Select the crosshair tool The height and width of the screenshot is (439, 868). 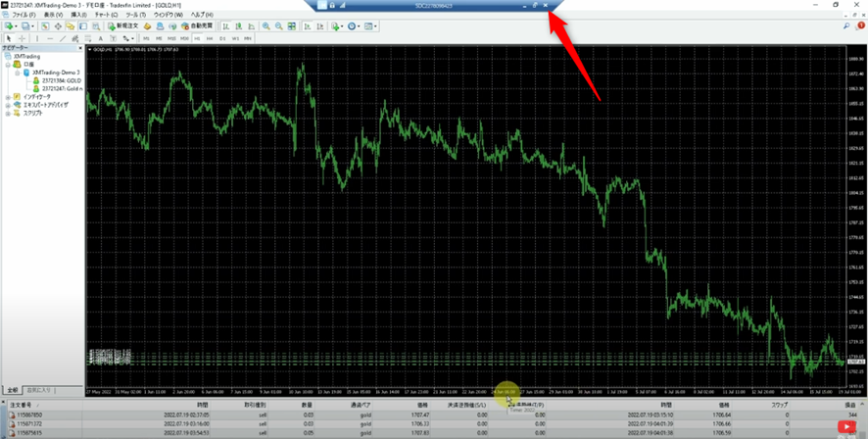pyautogui.click(x=23, y=38)
